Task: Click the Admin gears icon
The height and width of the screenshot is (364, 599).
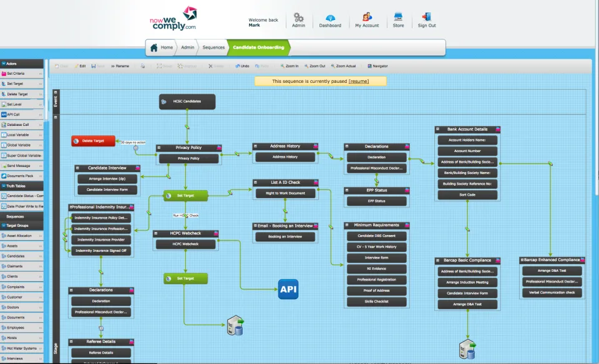Action: point(298,17)
